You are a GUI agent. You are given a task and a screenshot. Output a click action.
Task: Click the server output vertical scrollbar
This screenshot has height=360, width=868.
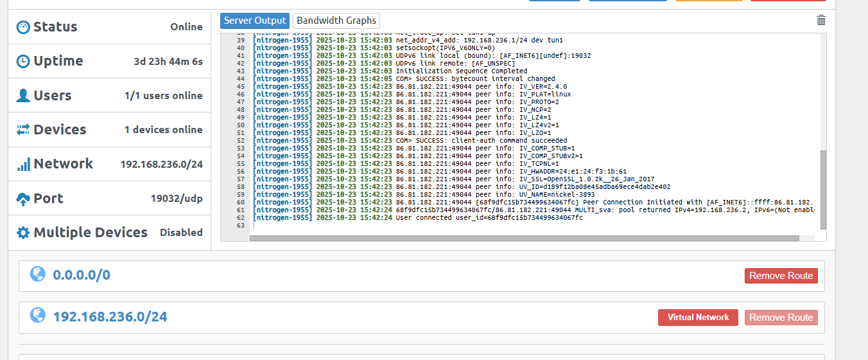(x=823, y=190)
